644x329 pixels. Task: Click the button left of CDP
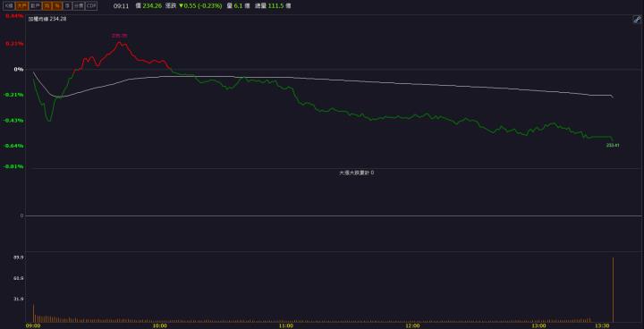click(x=79, y=5)
